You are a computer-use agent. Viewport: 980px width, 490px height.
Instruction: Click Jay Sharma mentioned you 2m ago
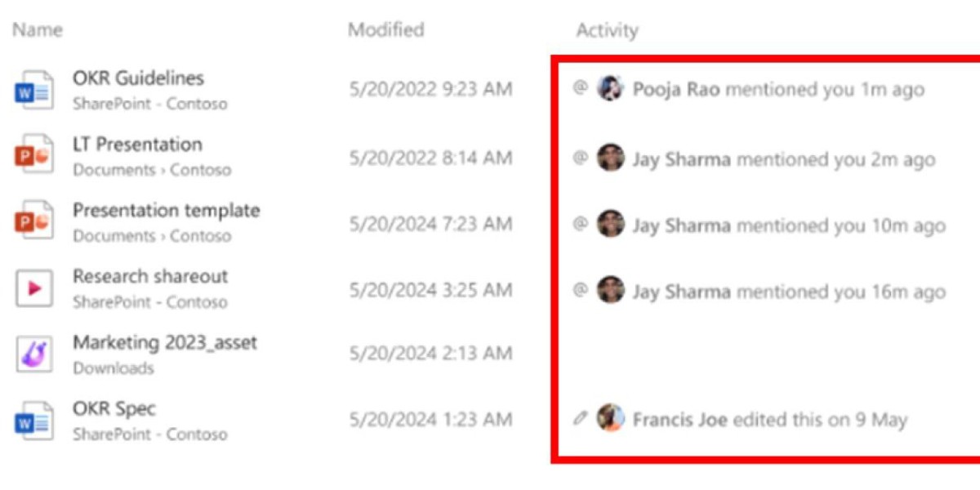[x=782, y=159]
